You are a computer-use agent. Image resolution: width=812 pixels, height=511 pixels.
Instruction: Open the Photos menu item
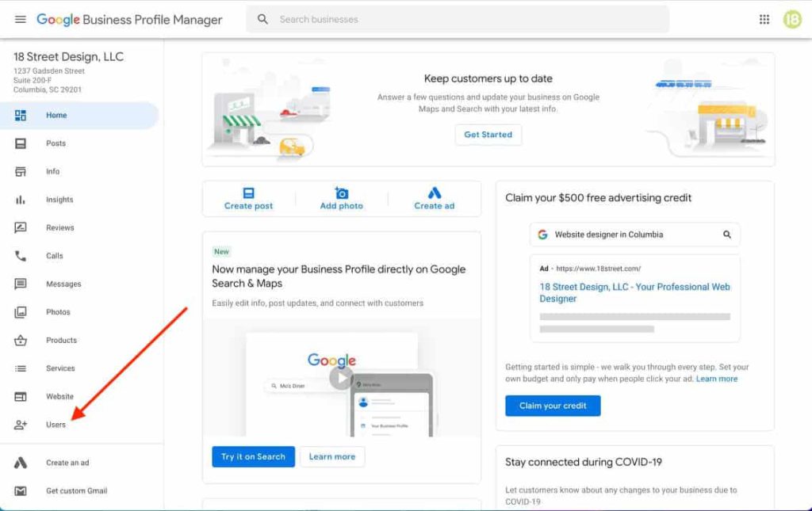click(x=79, y=312)
